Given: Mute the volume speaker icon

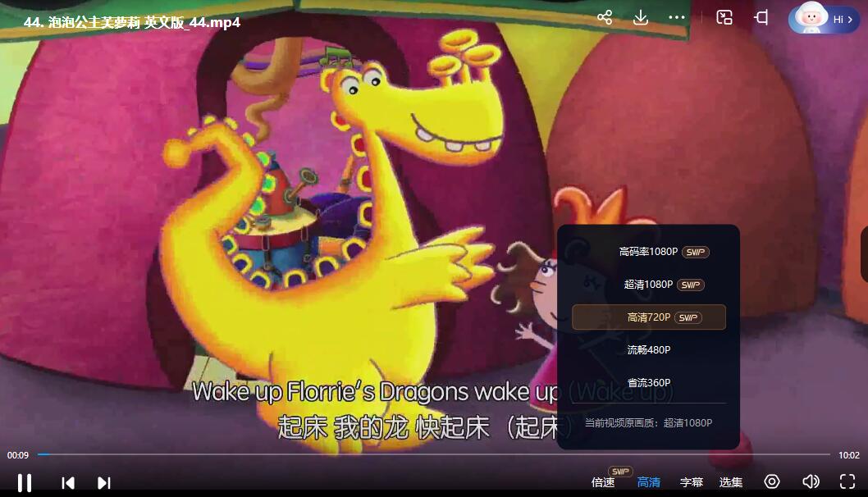Looking at the screenshot, I should [811, 481].
